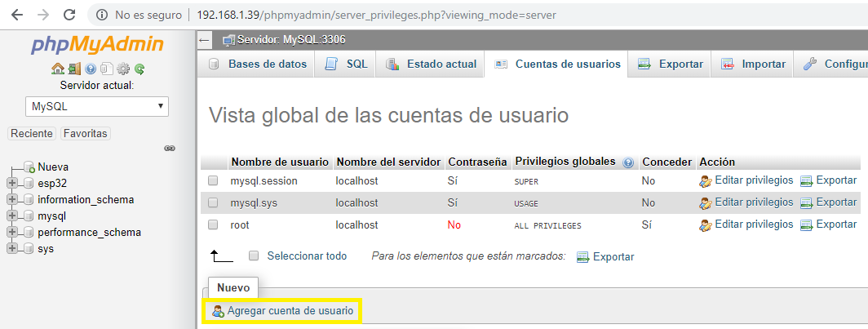Click Exportar link for mysql.sys
This screenshot has width=868, height=329.
tap(836, 202)
